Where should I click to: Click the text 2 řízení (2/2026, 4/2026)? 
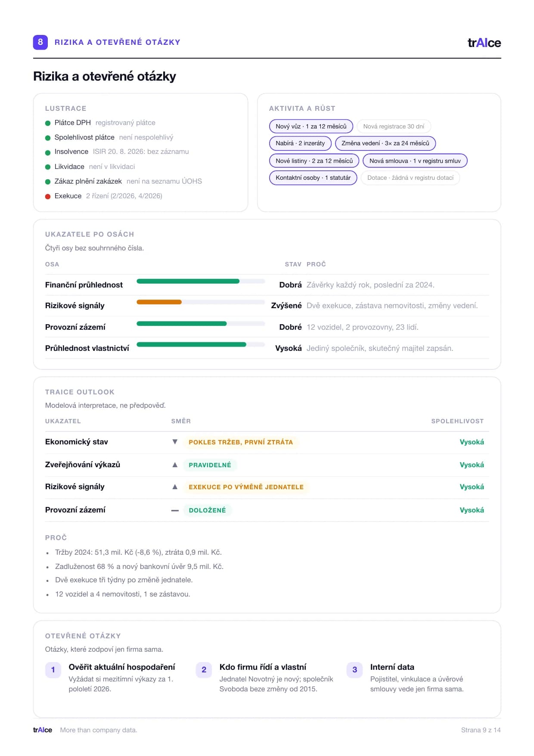[124, 196]
